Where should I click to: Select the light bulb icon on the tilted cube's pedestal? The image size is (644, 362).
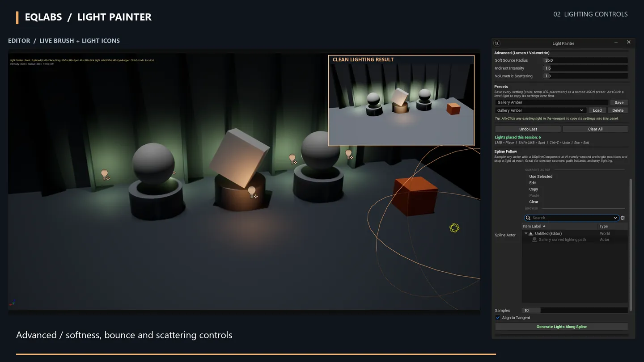253,192
